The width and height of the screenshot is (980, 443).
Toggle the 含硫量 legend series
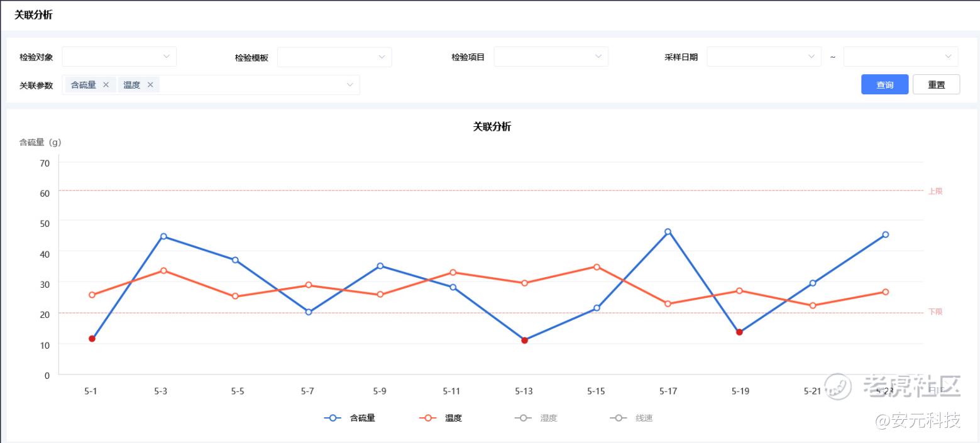click(x=350, y=418)
